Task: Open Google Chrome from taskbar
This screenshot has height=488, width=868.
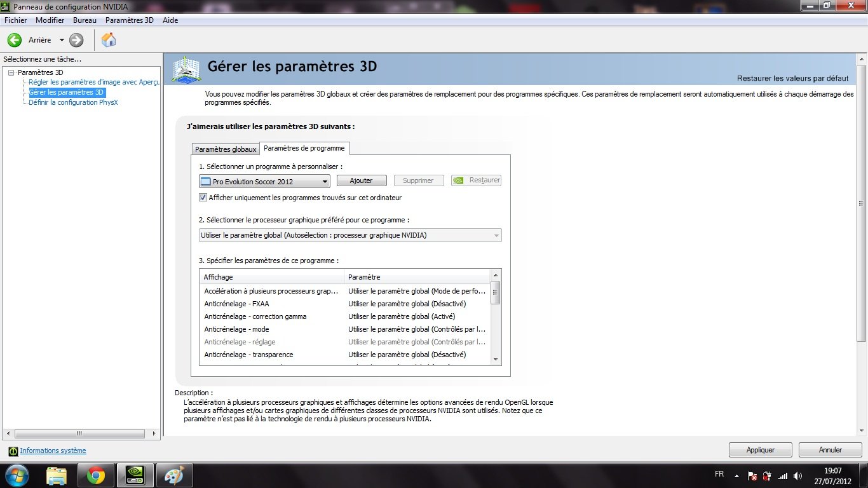Action: pos(96,475)
